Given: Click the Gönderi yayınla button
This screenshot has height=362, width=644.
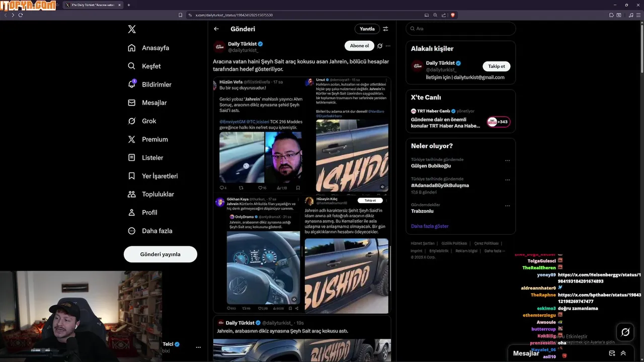Looking at the screenshot, I should (x=160, y=254).
